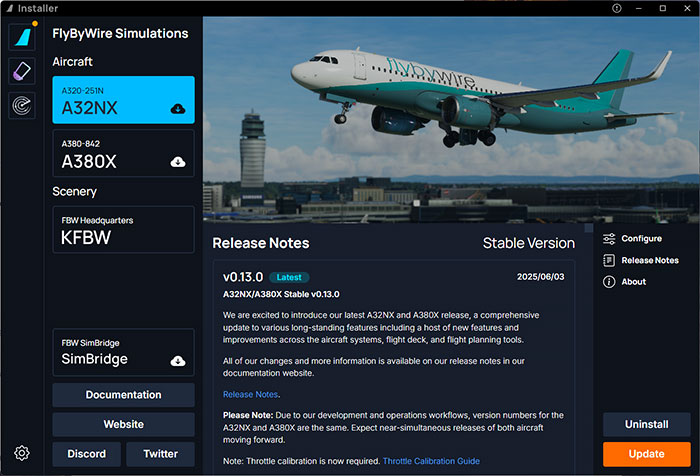
Task: Click the 'Stable Version' label
Action: (x=529, y=243)
